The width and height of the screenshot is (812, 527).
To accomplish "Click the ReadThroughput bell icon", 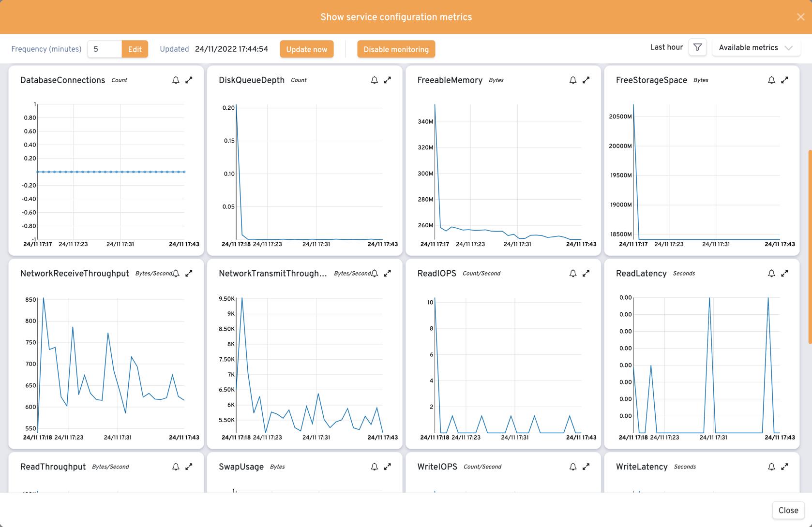I will pyautogui.click(x=176, y=467).
